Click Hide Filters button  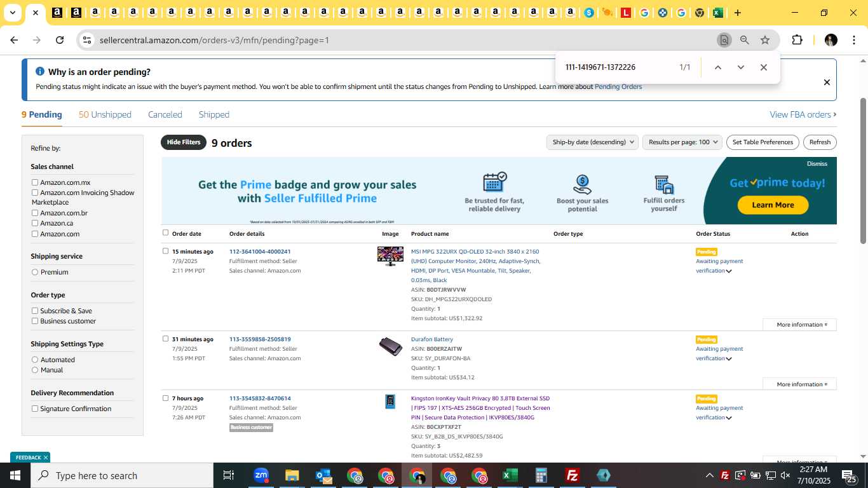pos(184,142)
